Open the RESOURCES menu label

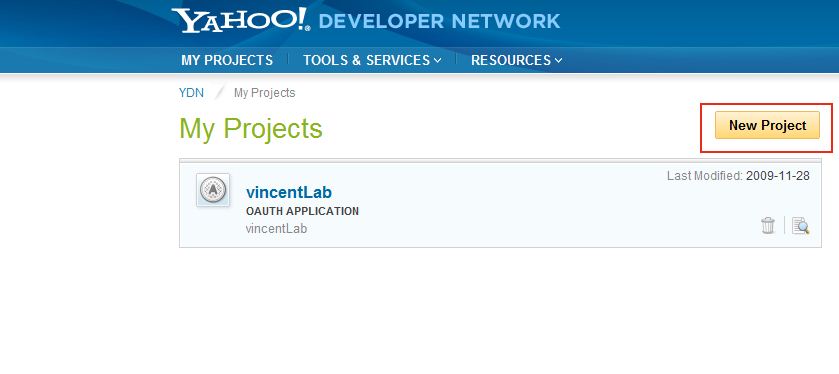coord(511,60)
